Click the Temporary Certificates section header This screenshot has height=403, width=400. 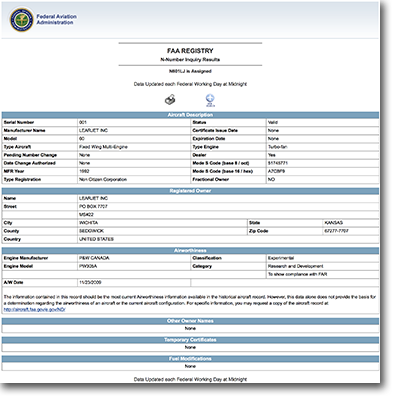pyautogui.click(x=190, y=340)
